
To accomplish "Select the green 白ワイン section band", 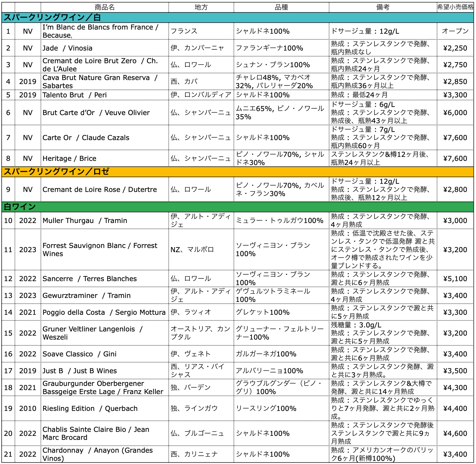I will coord(237,207).
